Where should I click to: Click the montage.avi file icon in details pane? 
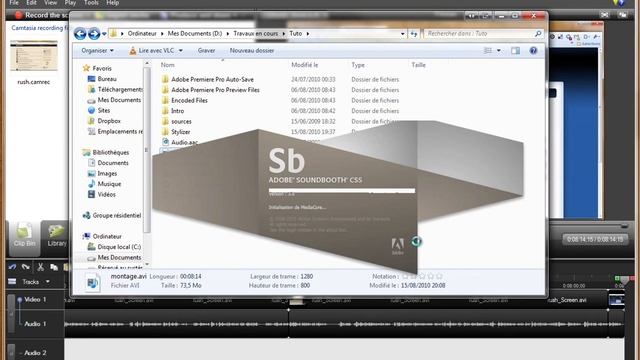tap(92, 282)
